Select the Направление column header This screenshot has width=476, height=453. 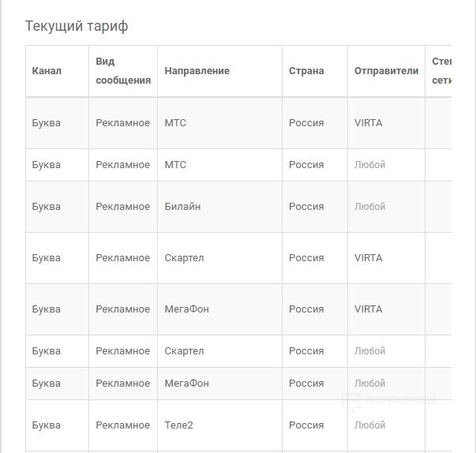197,71
